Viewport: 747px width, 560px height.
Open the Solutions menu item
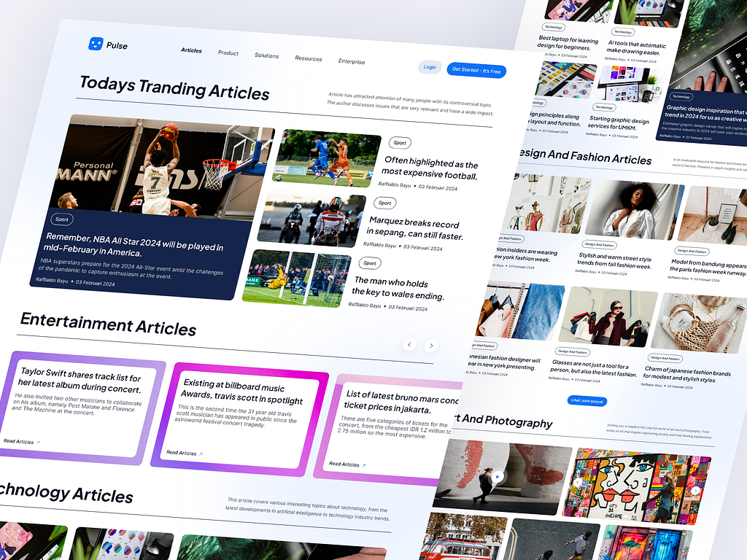266,55
